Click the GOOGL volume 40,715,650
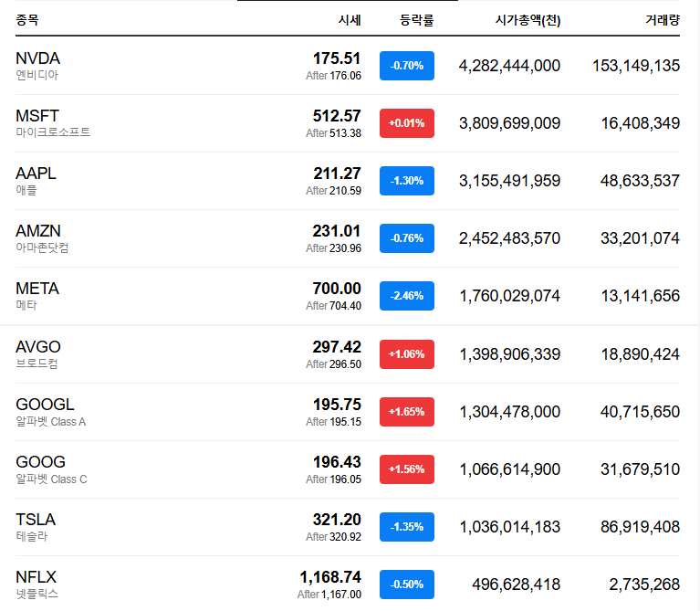 click(x=640, y=412)
